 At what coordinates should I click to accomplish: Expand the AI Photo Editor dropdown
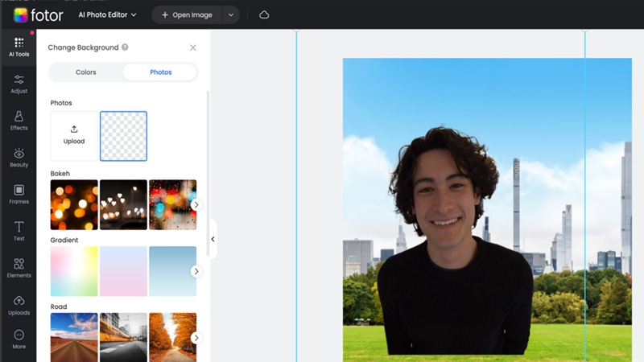108,14
